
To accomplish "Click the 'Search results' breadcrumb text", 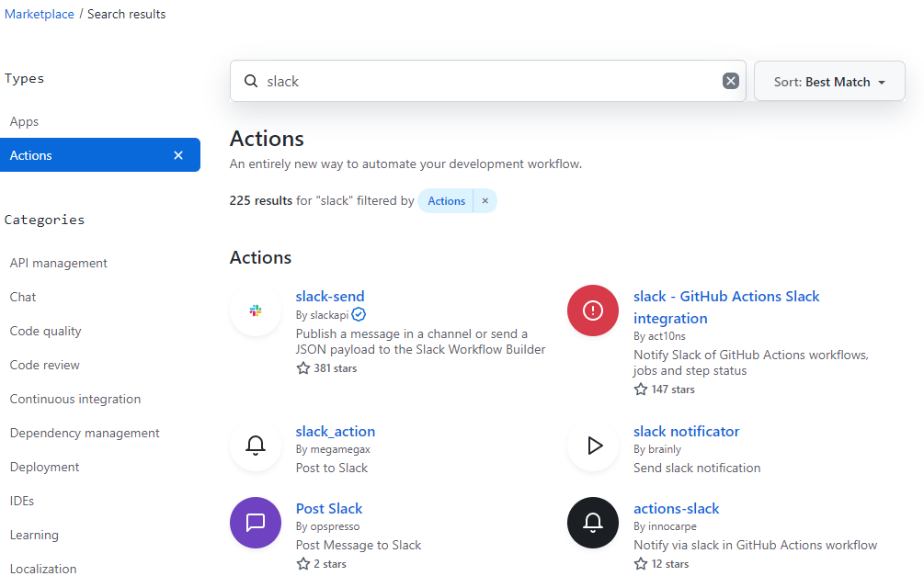I will point(127,14).
